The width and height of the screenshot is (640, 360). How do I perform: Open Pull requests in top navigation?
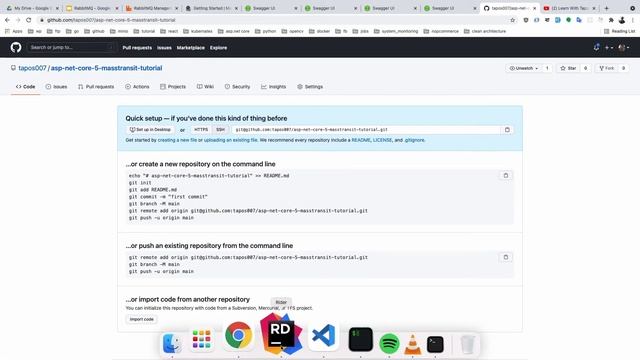[x=137, y=48]
